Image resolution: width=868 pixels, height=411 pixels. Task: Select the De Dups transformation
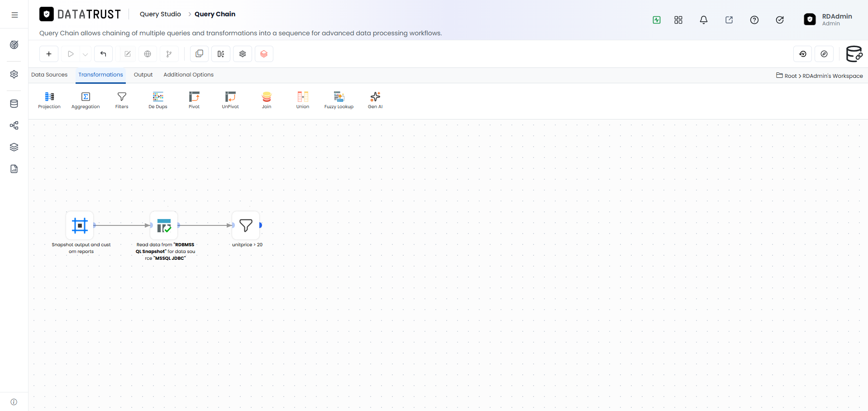point(158,100)
